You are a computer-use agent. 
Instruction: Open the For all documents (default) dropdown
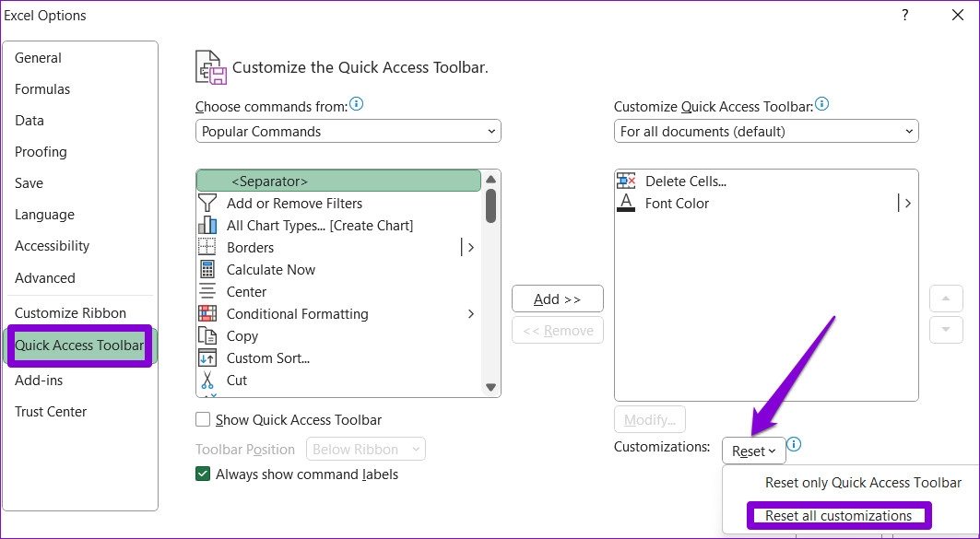click(x=766, y=131)
